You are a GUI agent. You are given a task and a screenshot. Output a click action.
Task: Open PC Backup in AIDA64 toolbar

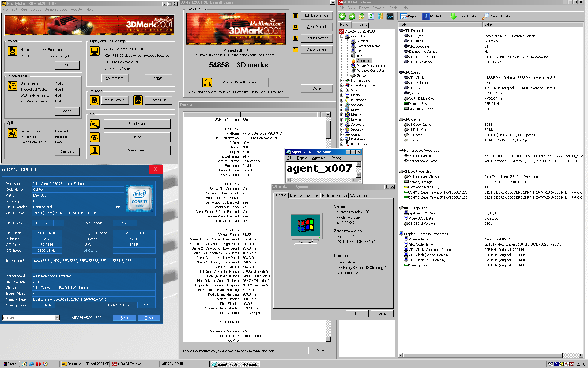coord(434,16)
